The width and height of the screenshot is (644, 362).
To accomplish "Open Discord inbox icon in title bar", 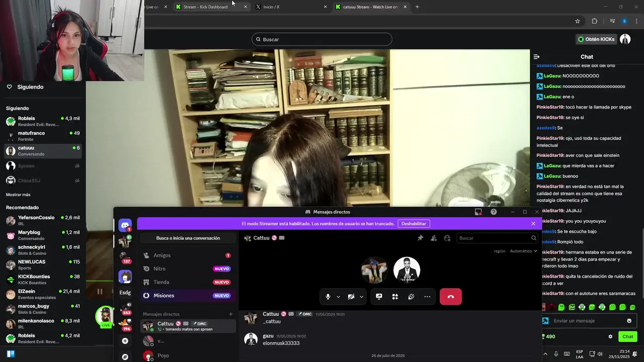I will pyautogui.click(x=478, y=212).
